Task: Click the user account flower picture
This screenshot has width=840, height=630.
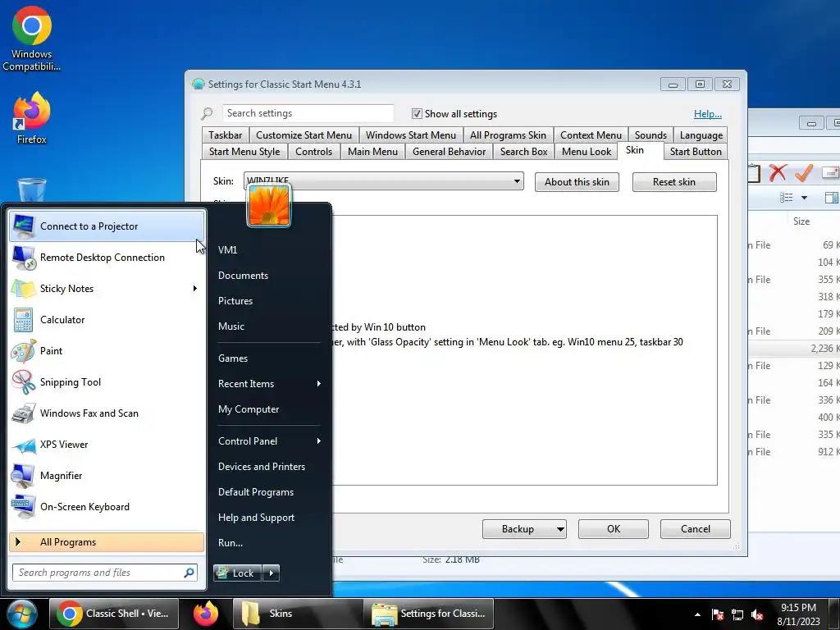Action: 268,206
